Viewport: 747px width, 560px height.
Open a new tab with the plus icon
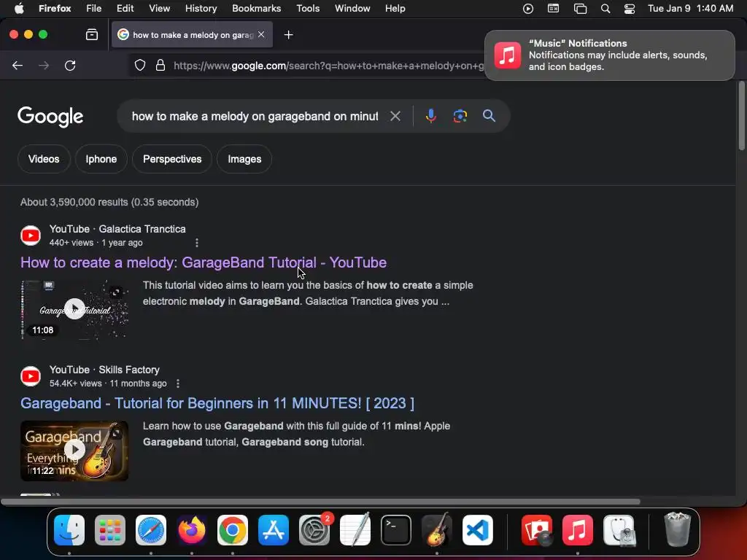[x=288, y=35]
